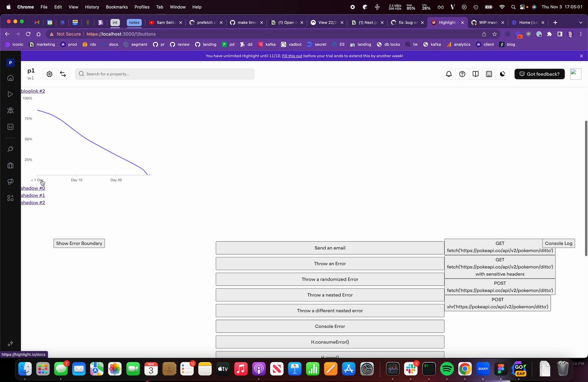The image size is (588, 382).
Task: Click the Send an email button
Action: 330,248
